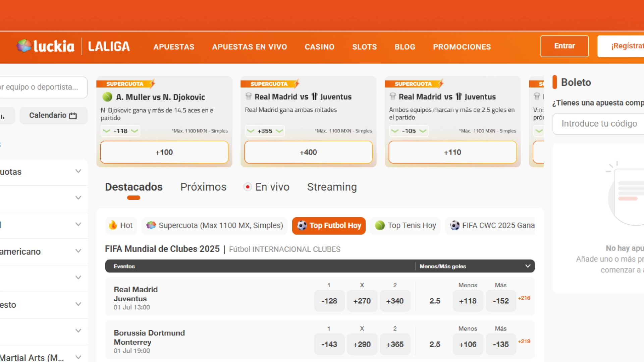This screenshot has height=362, width=644.
Task: Click the Juventus logo icon on -105 card
Action: (459, 97)
